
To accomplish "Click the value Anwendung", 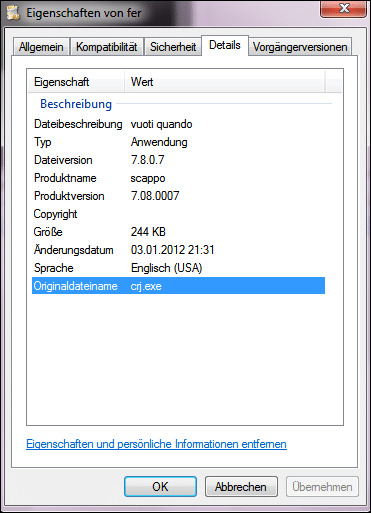I will point(159,142).
